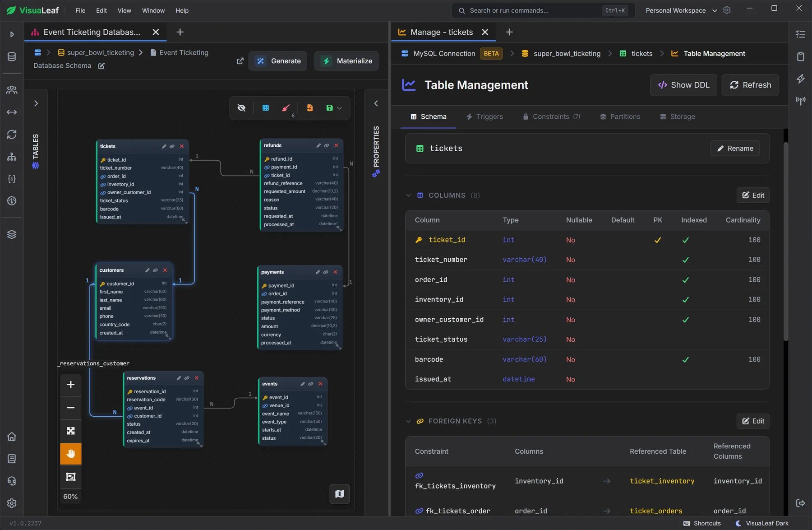The height and width of the screenshot is (530, 812).
Task: Open the database icon in left sidebar
Action: point(12,56)
